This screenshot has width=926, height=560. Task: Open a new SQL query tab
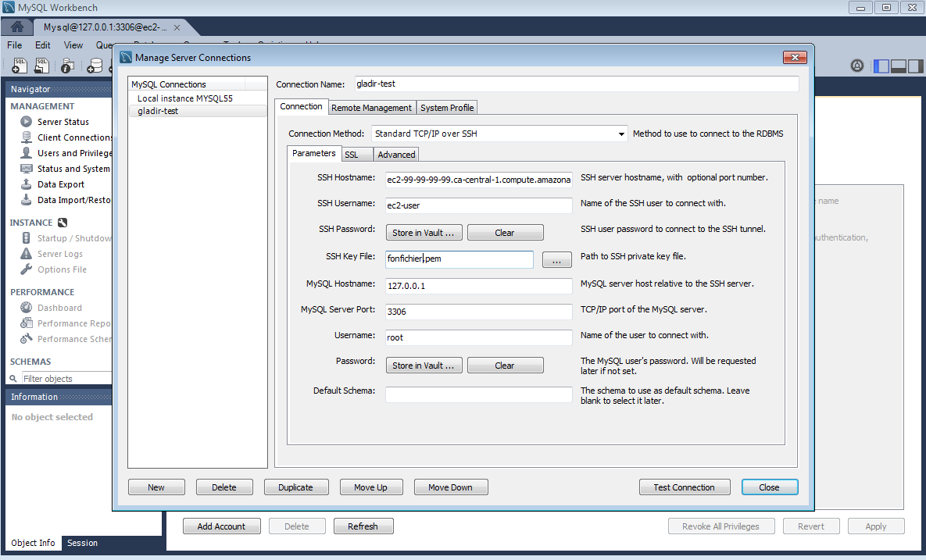pyautogui.click(x=20, y=66)
